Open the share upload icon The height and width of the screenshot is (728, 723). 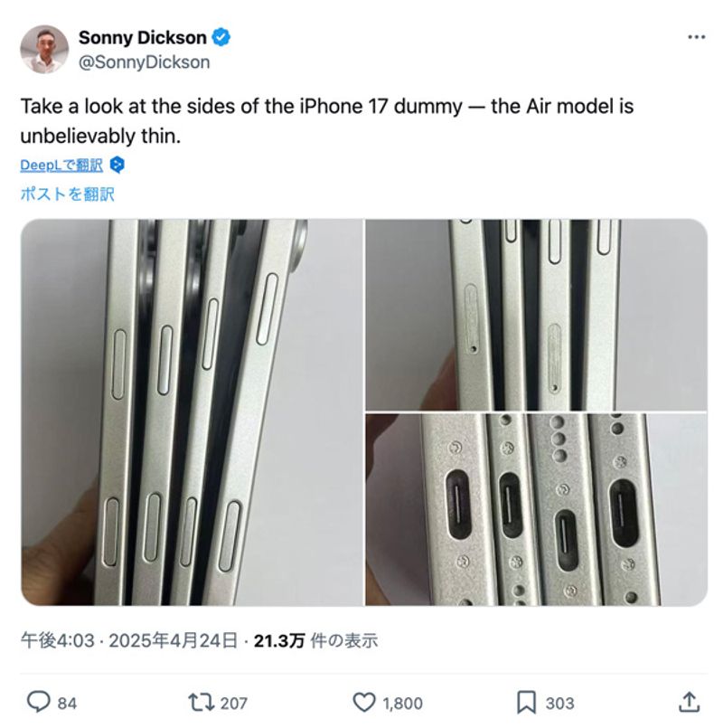pos(690,702)
